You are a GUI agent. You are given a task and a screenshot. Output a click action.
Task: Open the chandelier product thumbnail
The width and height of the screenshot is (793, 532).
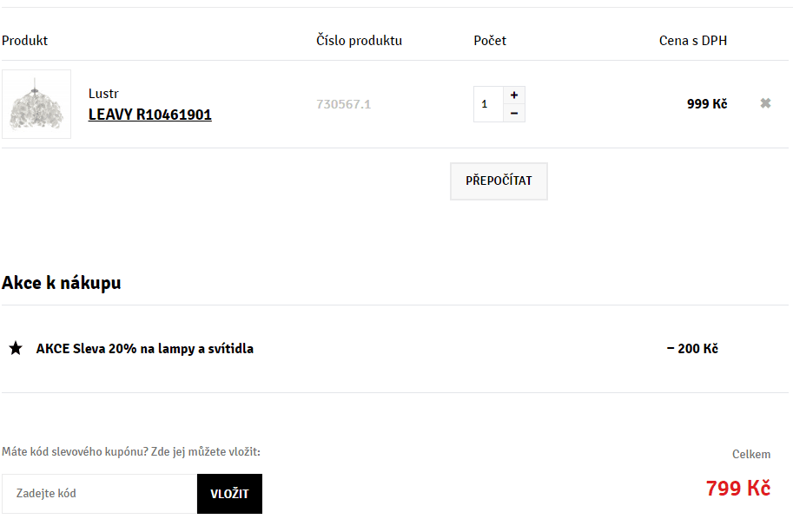tap(36, 104)
